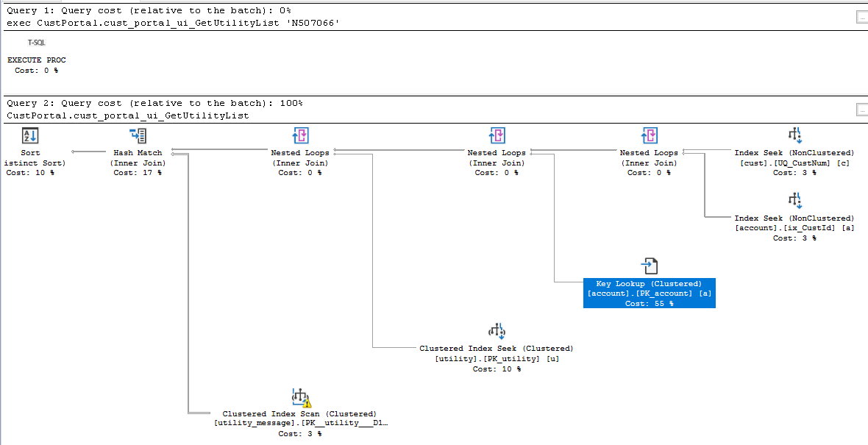Image resolution: width=868 pixels, height=445 pixels.
Task: Click the Clustered Index Seek icon for PK_utility
Action: (x=497, y=331)
